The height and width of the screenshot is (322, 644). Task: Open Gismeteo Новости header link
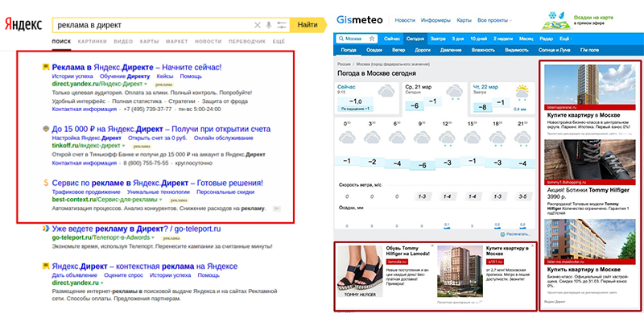pos(405,20)
